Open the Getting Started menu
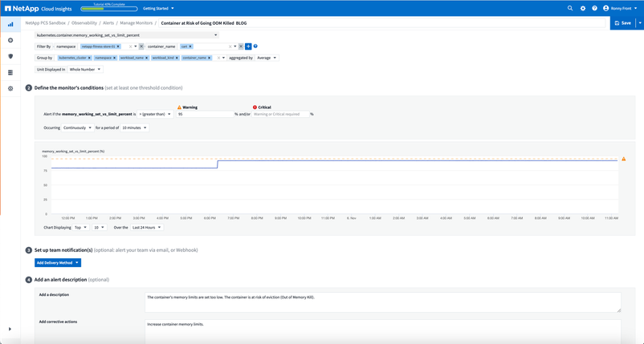This screenshot has height=344, width=644. 158,8
